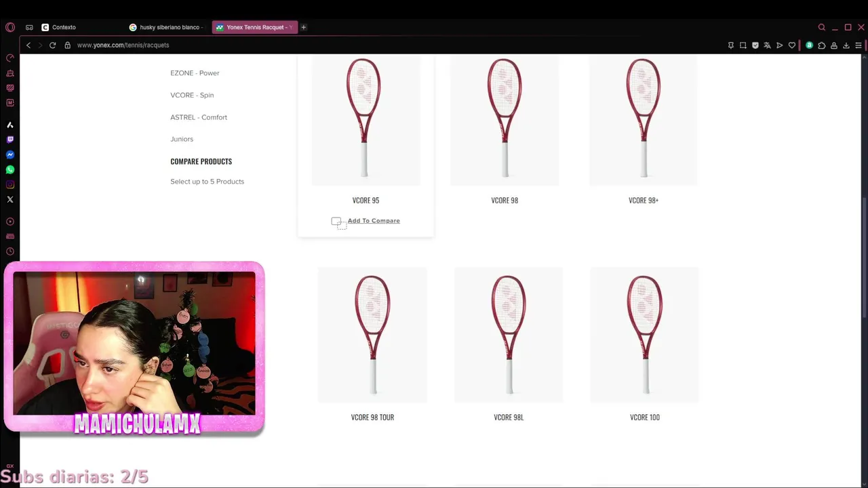Screen dimensions: 868x488
Task: Select the Yonex Tennis Racquet tab
Action: pos(254,27)
